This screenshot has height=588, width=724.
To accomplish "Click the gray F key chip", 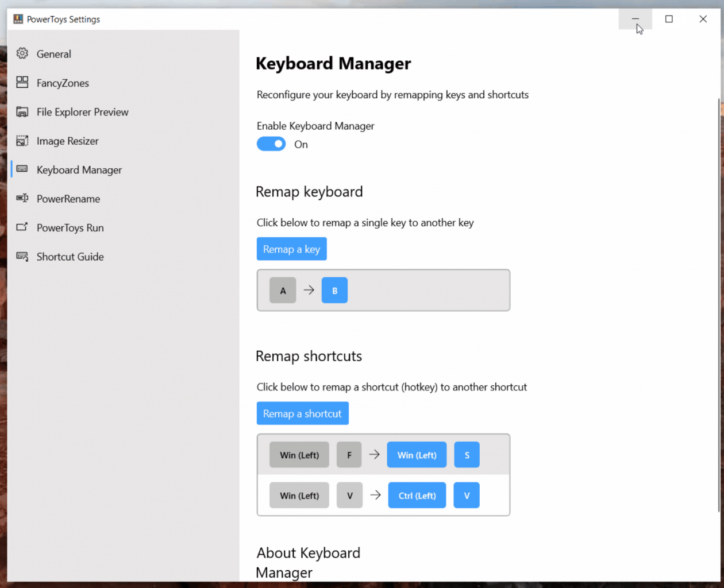I will point(349,455).
